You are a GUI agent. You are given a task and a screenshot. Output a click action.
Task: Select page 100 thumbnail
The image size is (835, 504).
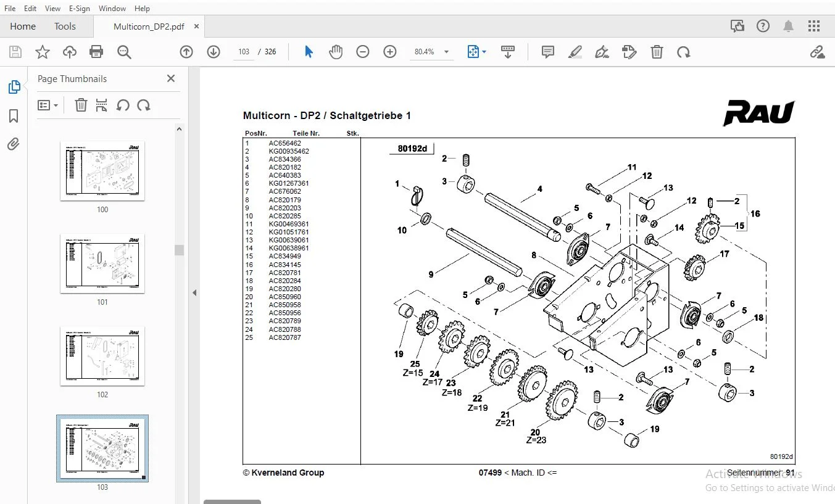click(102, 171)
